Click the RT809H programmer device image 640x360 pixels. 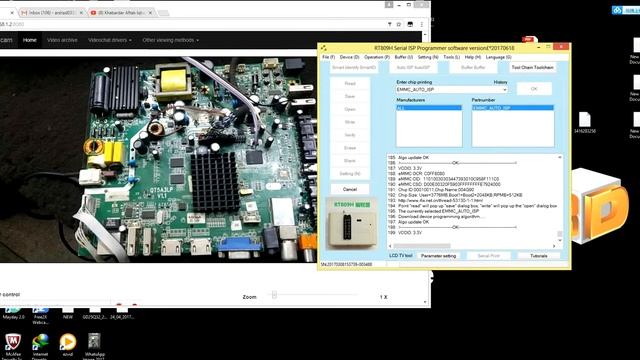[x=351, y=223]
